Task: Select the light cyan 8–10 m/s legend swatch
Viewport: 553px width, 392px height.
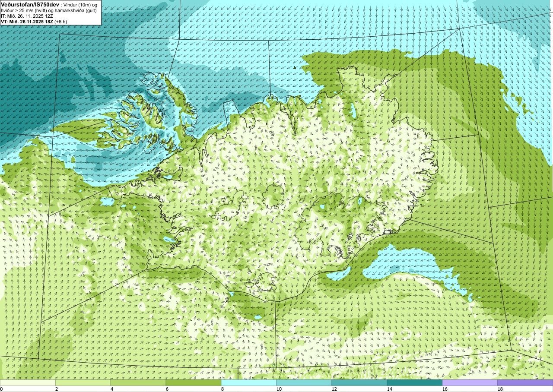Action: (249, 383)
